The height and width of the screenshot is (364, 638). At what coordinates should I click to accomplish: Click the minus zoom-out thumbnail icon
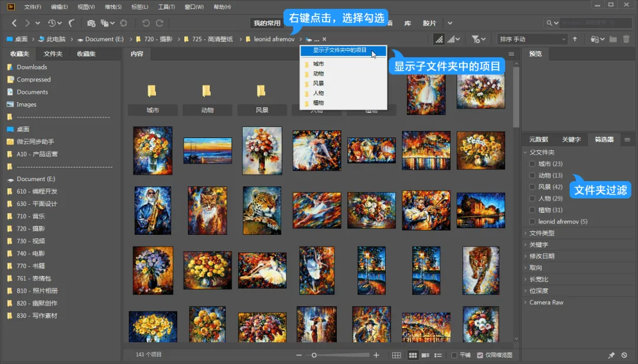pos(299,355)
